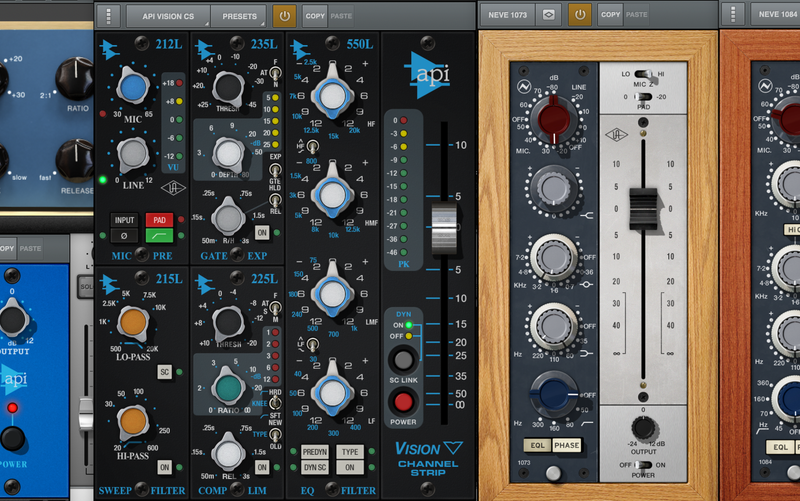The image size is (800, 501).
Task: Flip the HLD/REL switch on the 235L
Action: [275, 199]
